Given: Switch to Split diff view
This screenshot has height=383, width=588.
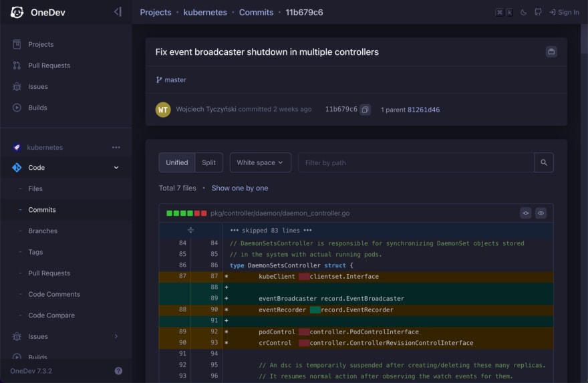Looking at the screenshot, I should click(x=209, y=162).
